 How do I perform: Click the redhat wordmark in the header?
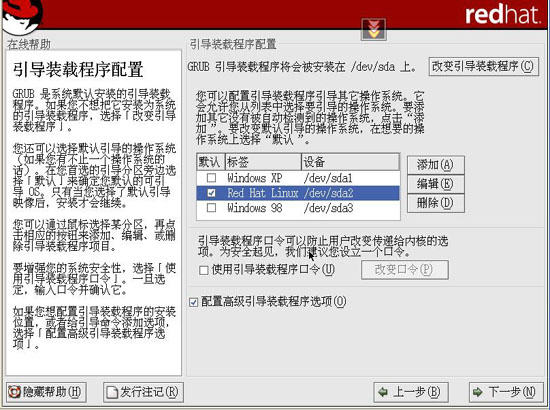point(503,14)
